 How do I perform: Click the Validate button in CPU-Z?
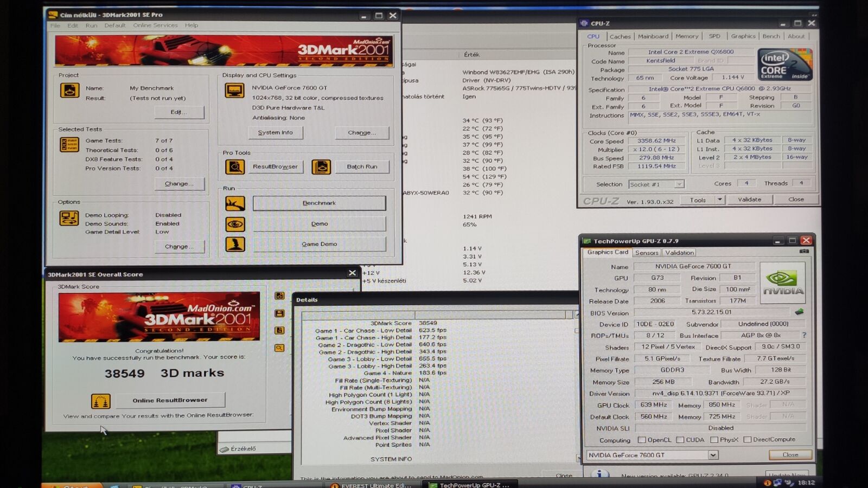coord(750,200)
